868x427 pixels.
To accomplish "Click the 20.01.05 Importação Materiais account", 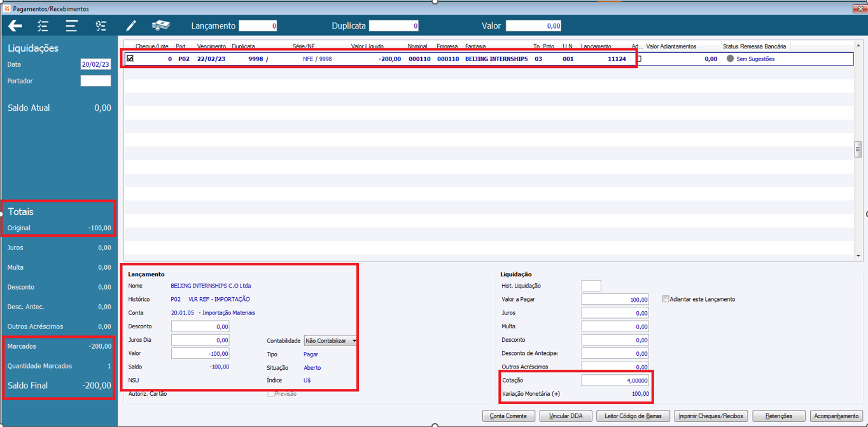I will point(213,312).
